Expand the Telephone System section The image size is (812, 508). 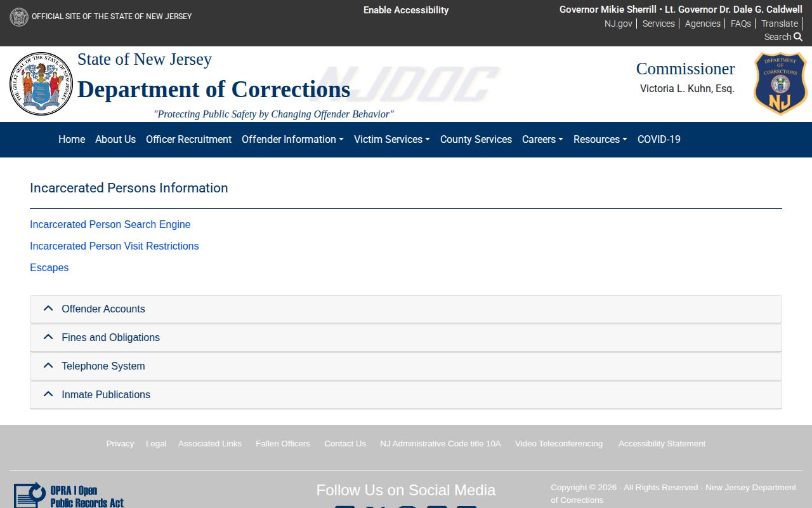[x=406, y=366]
